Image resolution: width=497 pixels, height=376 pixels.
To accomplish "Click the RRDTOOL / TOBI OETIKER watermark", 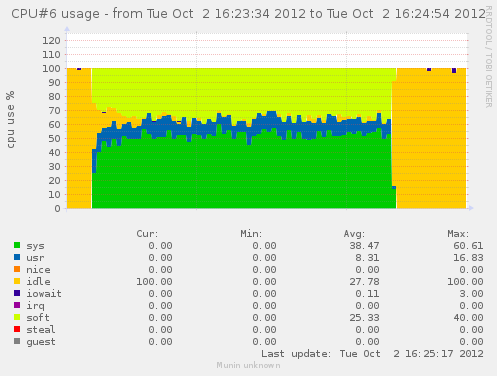I will pyautogui.click(x=489, y=57).
